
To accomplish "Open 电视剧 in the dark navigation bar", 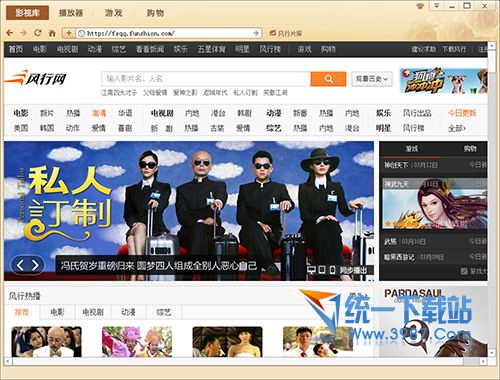I will 67,49.
